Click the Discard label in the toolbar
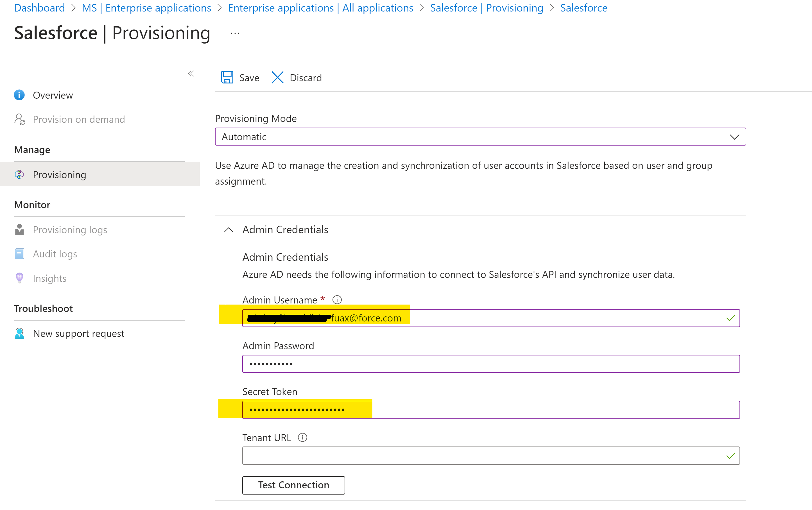812x510 pixels. pyautogui.click(x=306, y=78)
